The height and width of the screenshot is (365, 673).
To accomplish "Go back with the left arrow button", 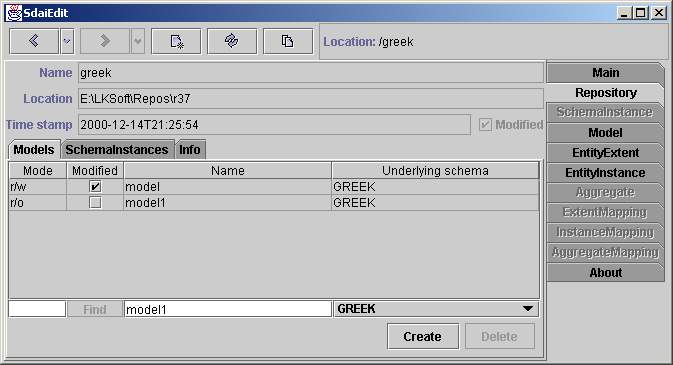I will 34,41.
